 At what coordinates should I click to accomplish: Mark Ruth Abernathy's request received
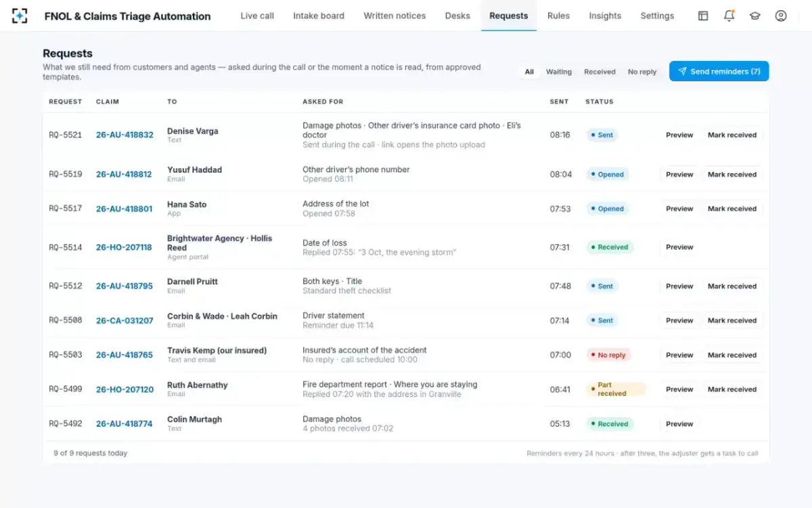[732, 389]
